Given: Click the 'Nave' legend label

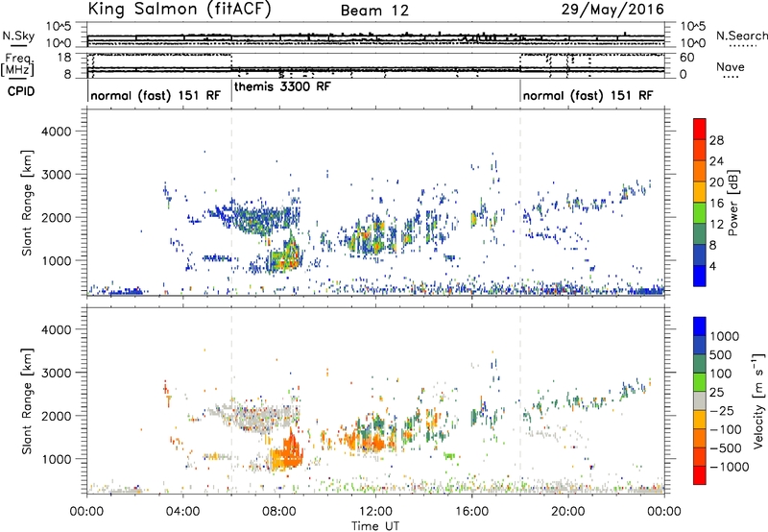Looking at the screenshot, I should pos(731,67).
